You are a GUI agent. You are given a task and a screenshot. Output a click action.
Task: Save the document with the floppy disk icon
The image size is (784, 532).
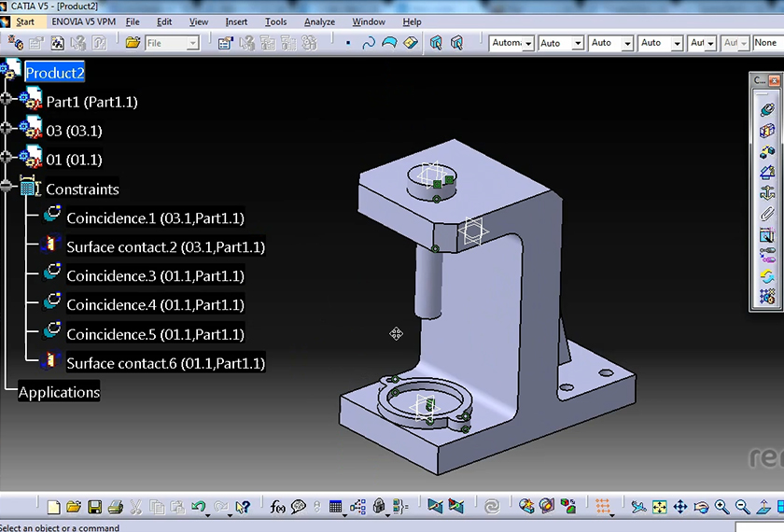(94, 507)
